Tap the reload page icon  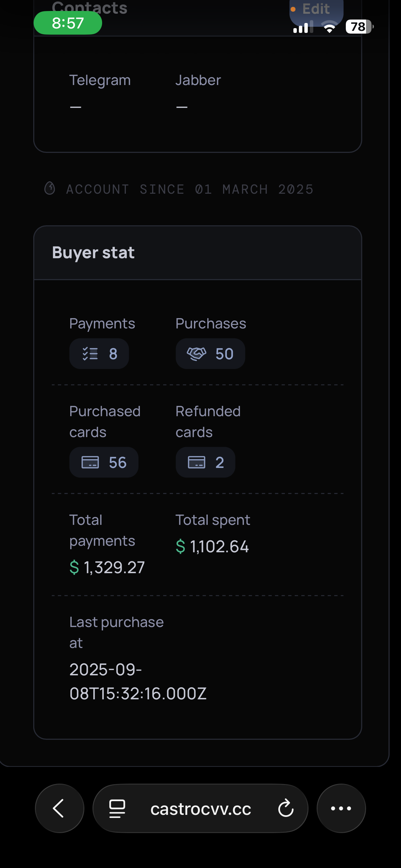[x=285, y=808]
